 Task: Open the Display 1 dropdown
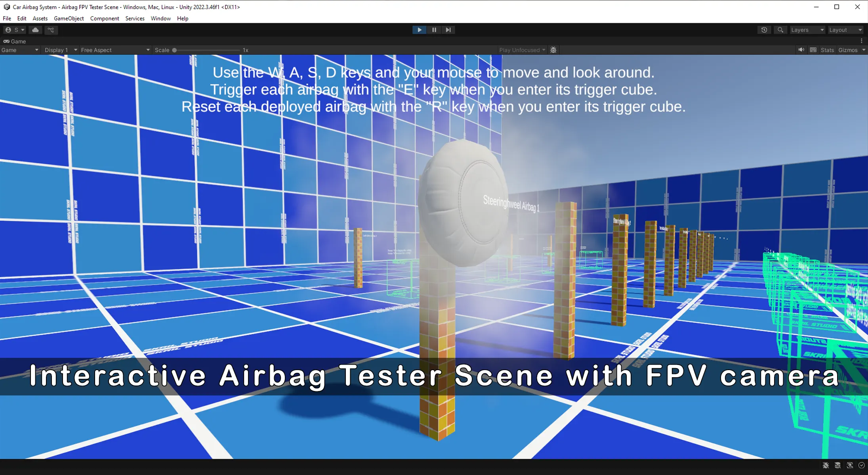[60, 50]
